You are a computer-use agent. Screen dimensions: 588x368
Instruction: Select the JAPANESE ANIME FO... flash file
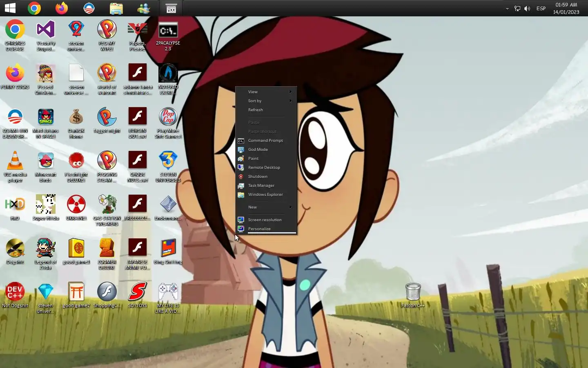click(x=138, y=254)
